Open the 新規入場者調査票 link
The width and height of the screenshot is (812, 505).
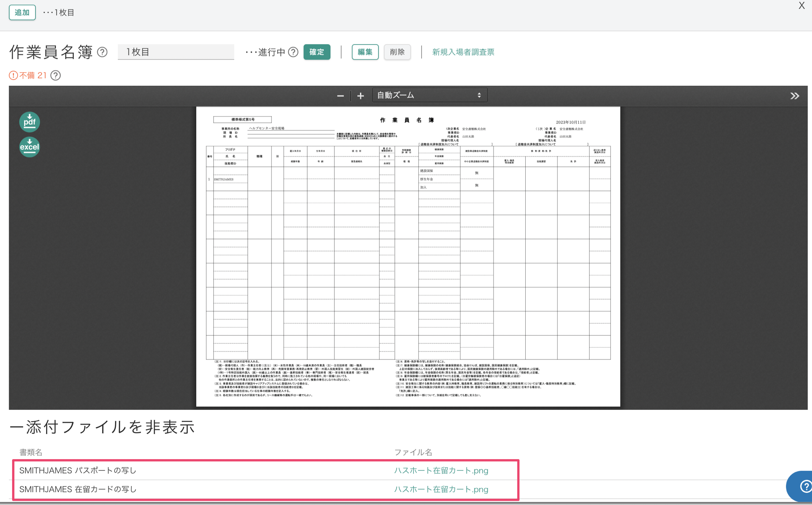tap(463, 52)
